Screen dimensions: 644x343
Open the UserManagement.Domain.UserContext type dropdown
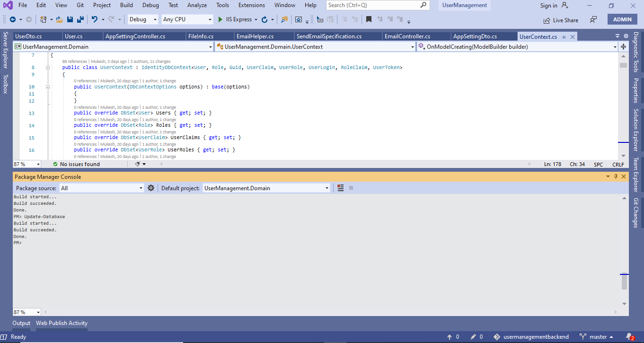pyautogui.click(x=315, y=47)
